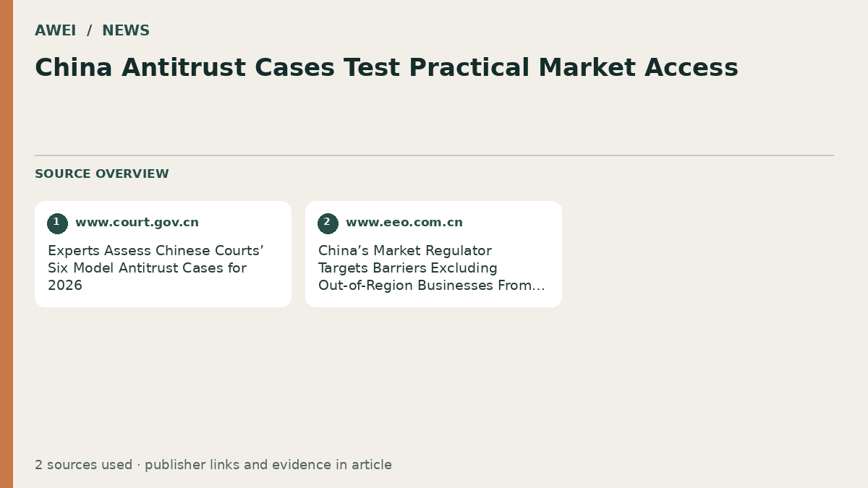Click "2026" in the first card title
Screen dimensions: 868x488
coord(65,286)
